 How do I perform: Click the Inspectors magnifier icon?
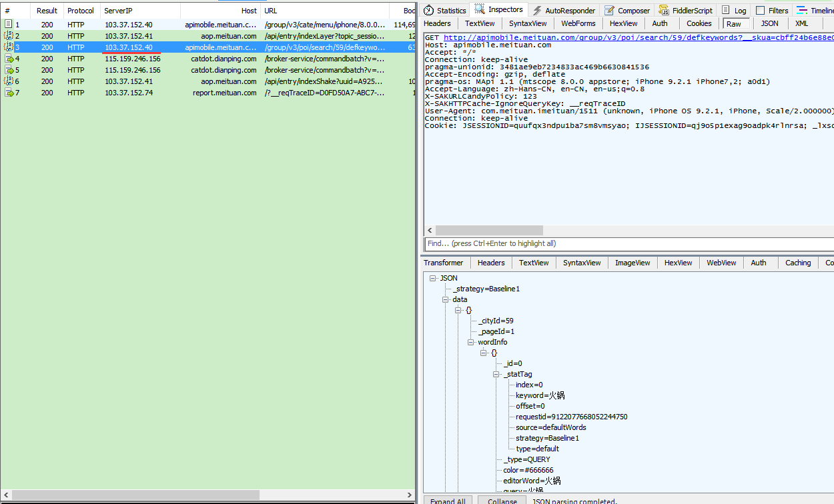coord(479,10)
